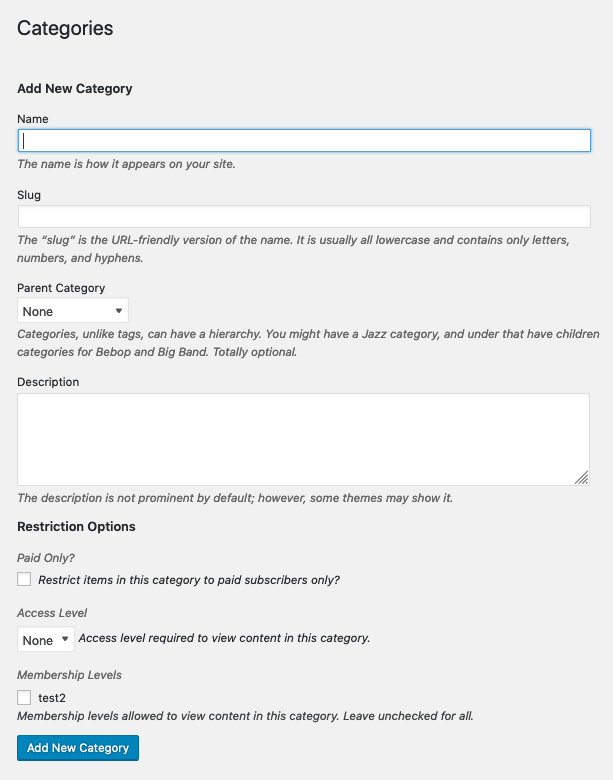This screenshot has height=780, width=613.
Task: Enable the Paid Only restriction checkbox
Action: point(24,579)
